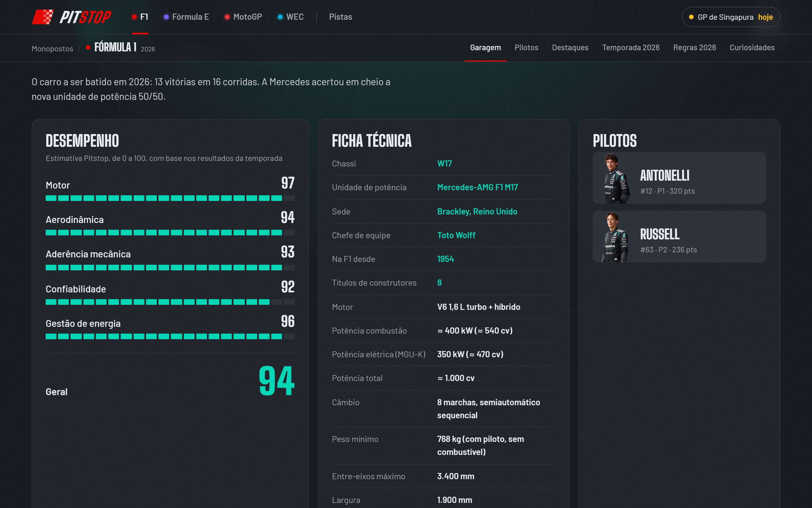The image size is (812, 508).
Task: Click the Motor score 97
Action: click(x=288, y=183)
